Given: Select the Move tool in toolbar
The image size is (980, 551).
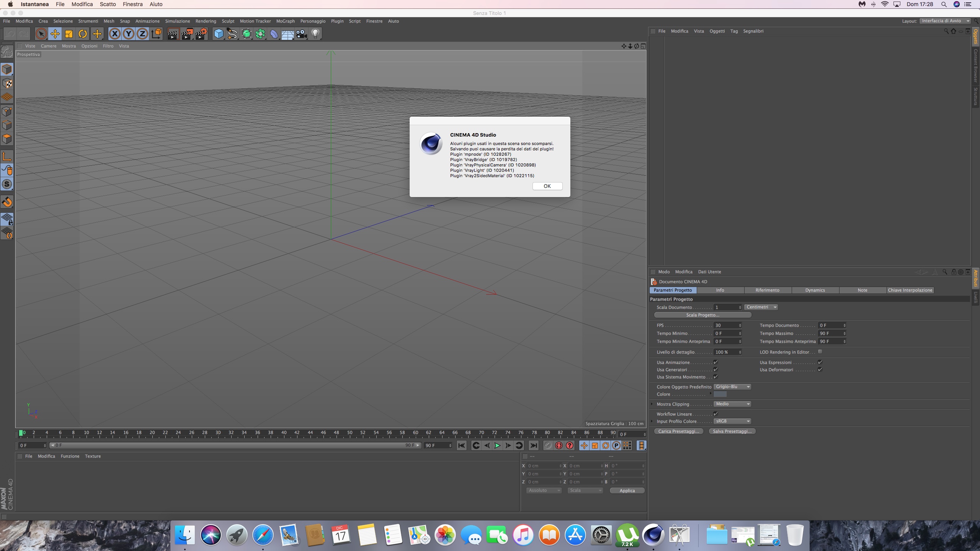Looking at the screenshot, I should (55, 34).
